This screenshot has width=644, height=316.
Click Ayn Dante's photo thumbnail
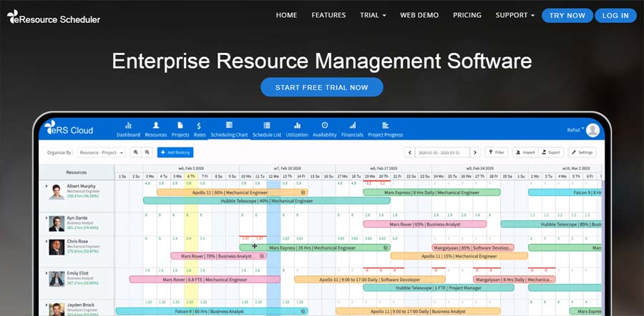pyautogui.click(x=57, y=224)
